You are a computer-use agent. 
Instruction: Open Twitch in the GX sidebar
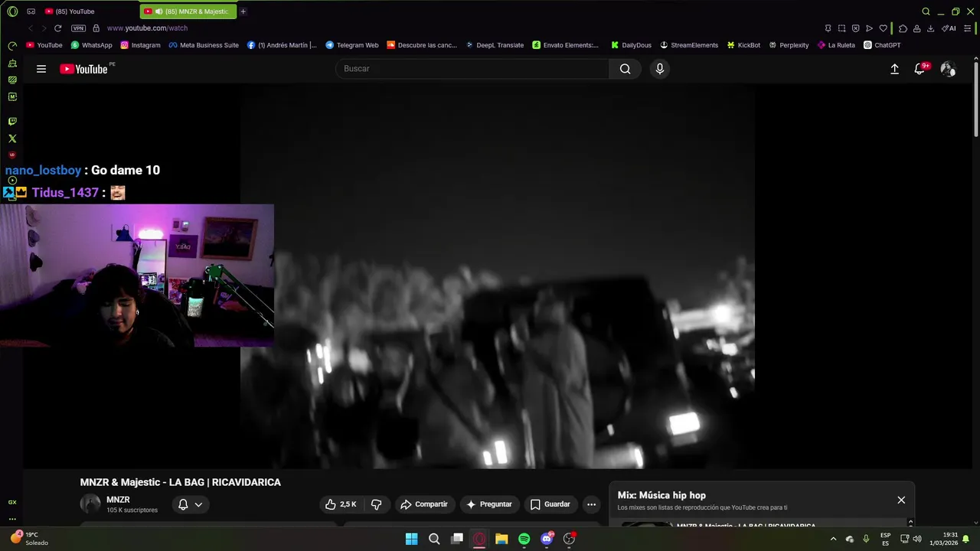click(12, 121)
